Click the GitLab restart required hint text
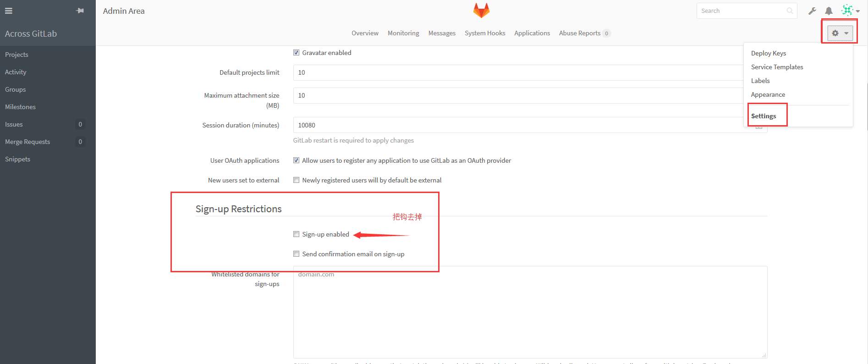The height and width of the screenshot is (364, 868). tap(353, 140)
